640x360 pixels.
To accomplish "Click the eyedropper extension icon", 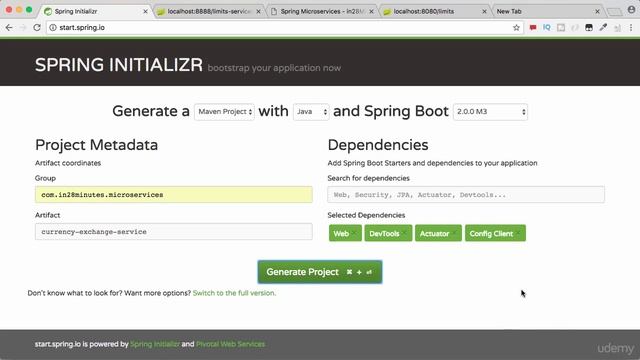I will click(603, 27).
